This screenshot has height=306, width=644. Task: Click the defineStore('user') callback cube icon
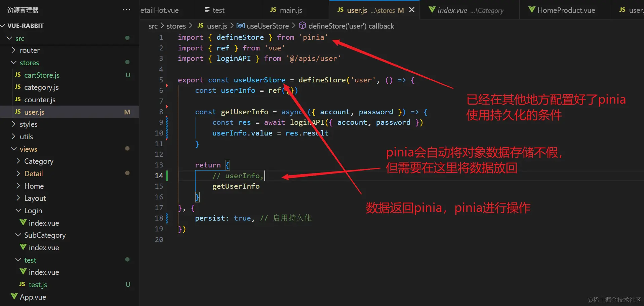tap(303, 26)
